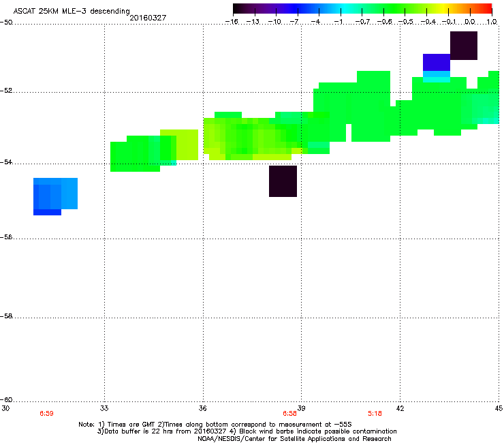
Task: Click the colorbar label -7
Action: [294, 22]
